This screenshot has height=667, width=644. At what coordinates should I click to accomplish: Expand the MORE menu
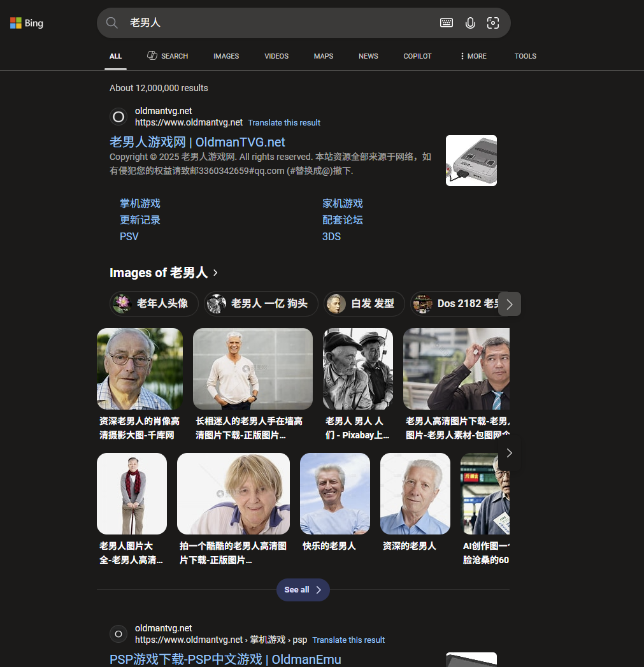tap(473, 56)
